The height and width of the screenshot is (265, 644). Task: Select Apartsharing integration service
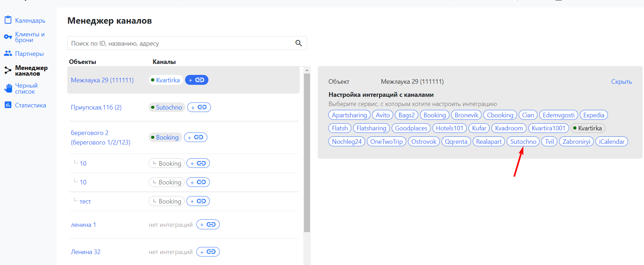350,115
